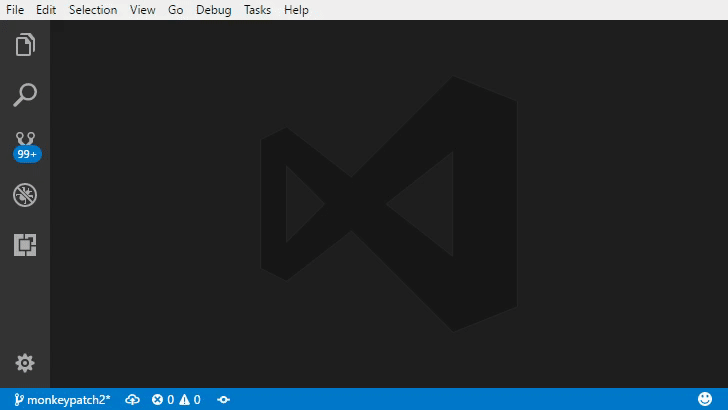Publish changes with the cloud upload icon
Image resolution: width=728 pixels, height=410 pixels.
point(132,400)
